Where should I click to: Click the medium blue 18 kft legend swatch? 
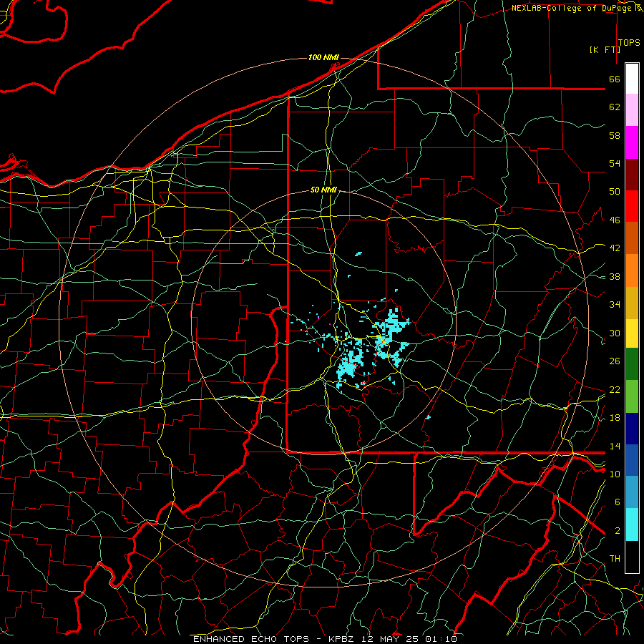click(x=632, y=460)
